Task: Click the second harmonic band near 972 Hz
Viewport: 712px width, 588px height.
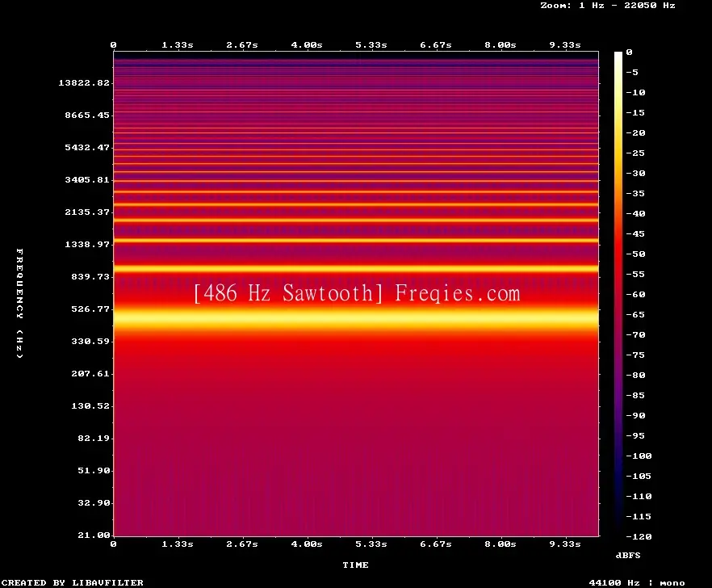Action: pyautogui.click(x=356, y=268)
